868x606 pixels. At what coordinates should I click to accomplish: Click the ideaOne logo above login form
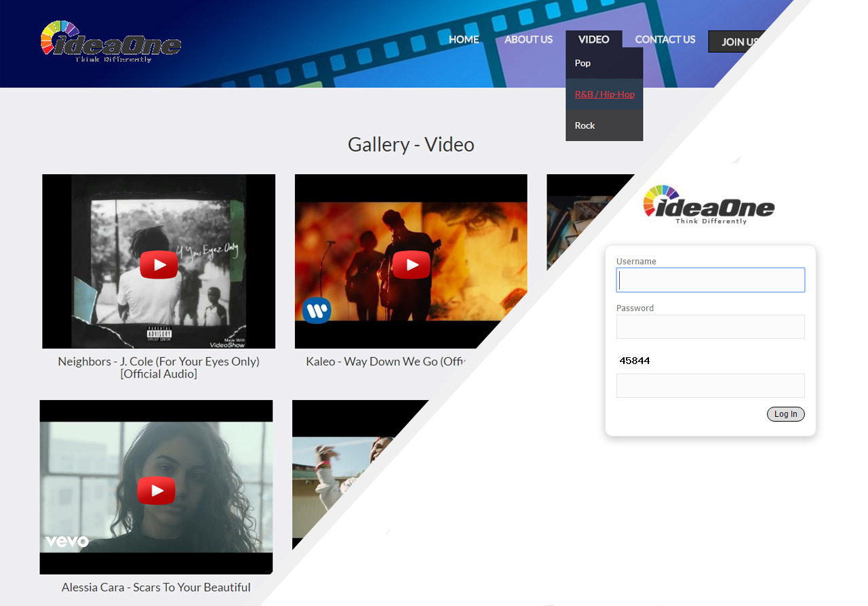(x=709, y=204)
